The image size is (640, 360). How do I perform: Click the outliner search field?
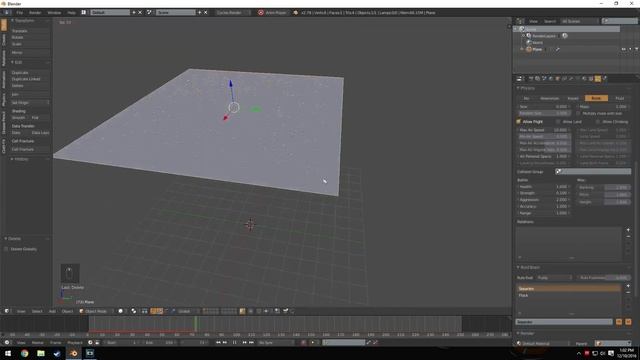tap(620, 21)
